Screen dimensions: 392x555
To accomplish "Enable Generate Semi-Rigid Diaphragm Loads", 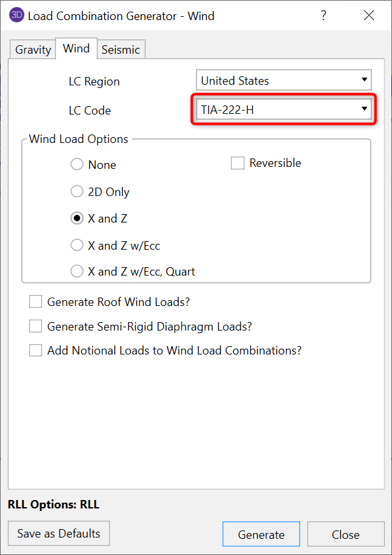I will click(36, 327).
